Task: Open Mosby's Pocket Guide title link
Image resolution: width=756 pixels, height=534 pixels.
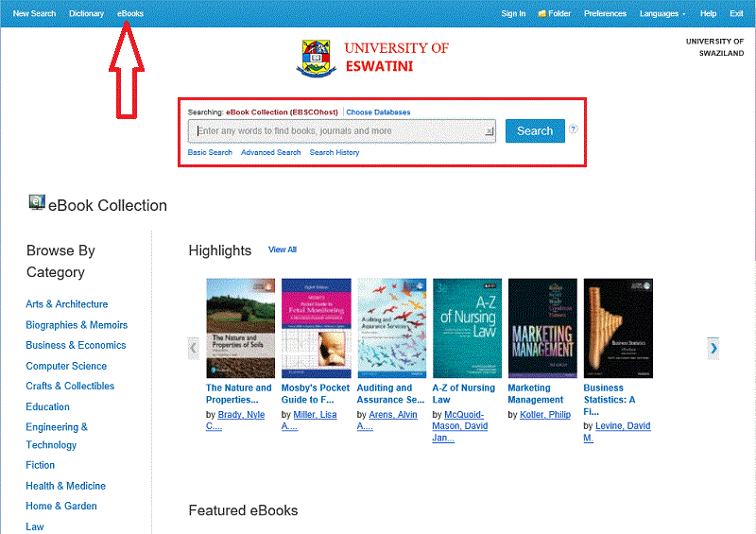Action: pyautogui.click(x=316, y=393)
